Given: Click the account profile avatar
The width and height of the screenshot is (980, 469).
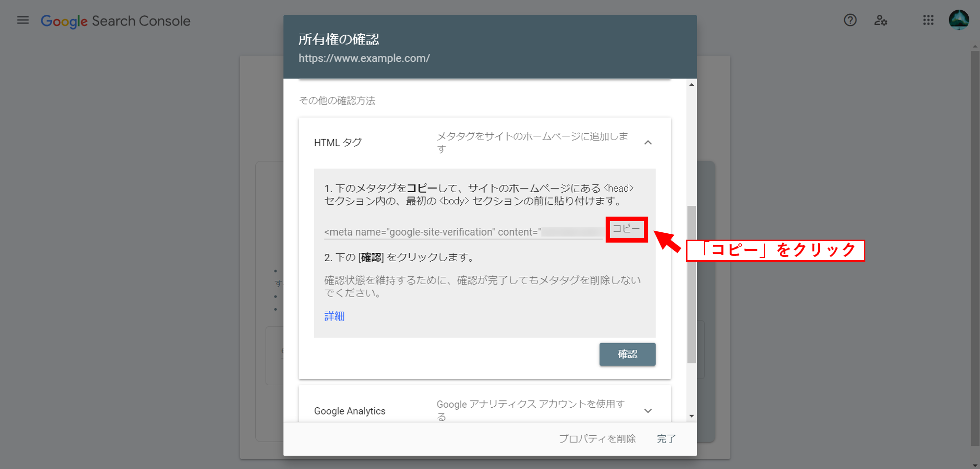Looking at the screenshot, I should coord(958,20).
